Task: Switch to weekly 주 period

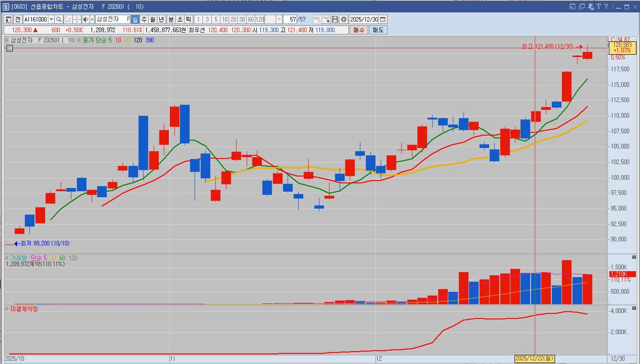Action: tap(144, 19)
